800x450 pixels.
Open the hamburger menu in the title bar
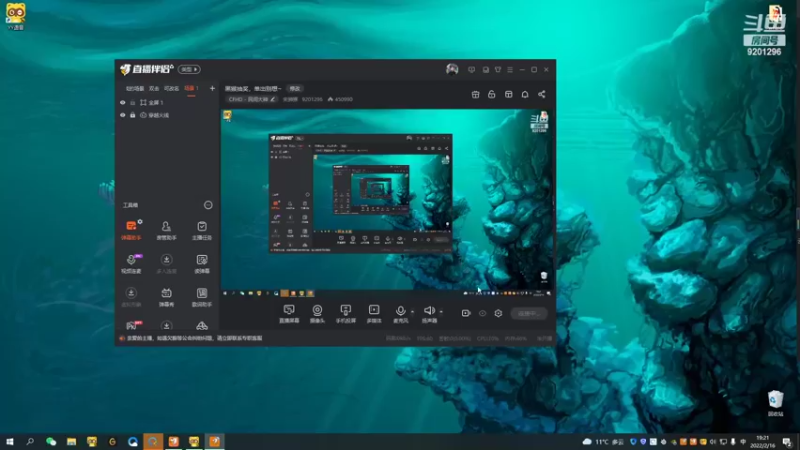coord(510,69)
